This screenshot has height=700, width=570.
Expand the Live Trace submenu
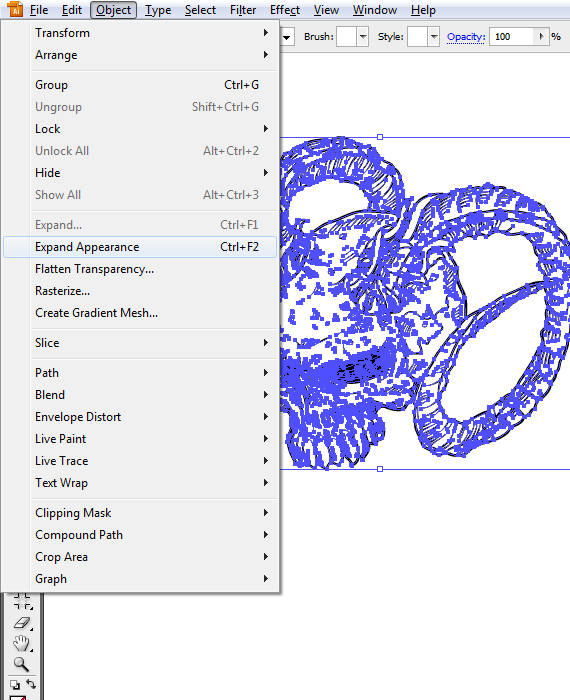click(140, 460)
